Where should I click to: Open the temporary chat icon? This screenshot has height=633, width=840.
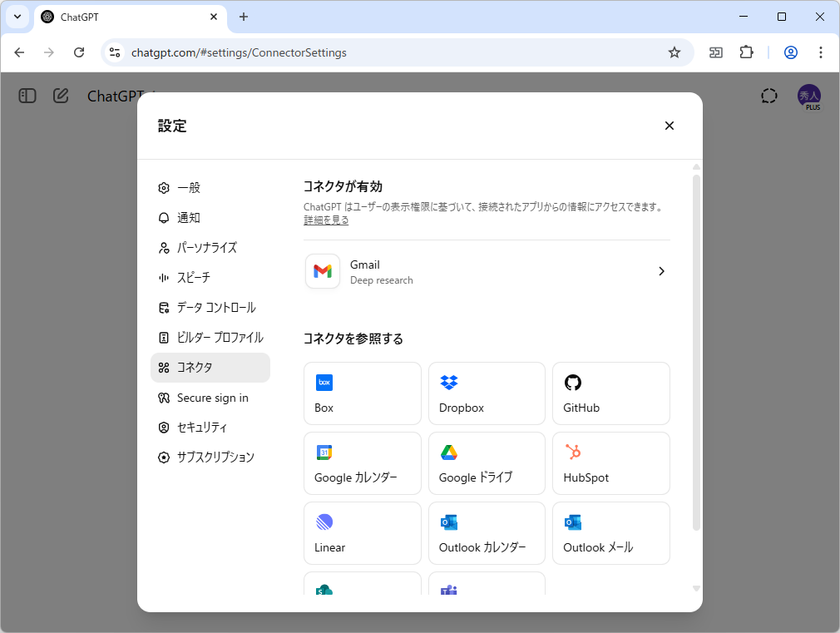tap(768, 96)
